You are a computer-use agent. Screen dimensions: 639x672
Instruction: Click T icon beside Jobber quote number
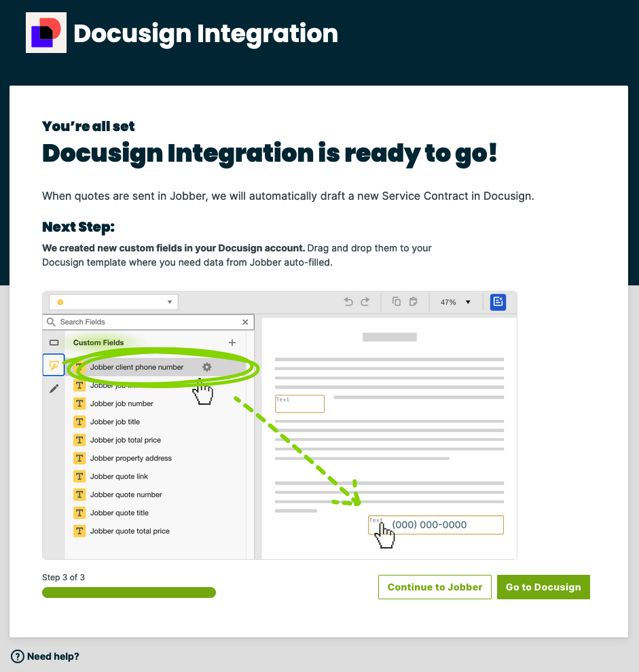click(x=79, y=495)
